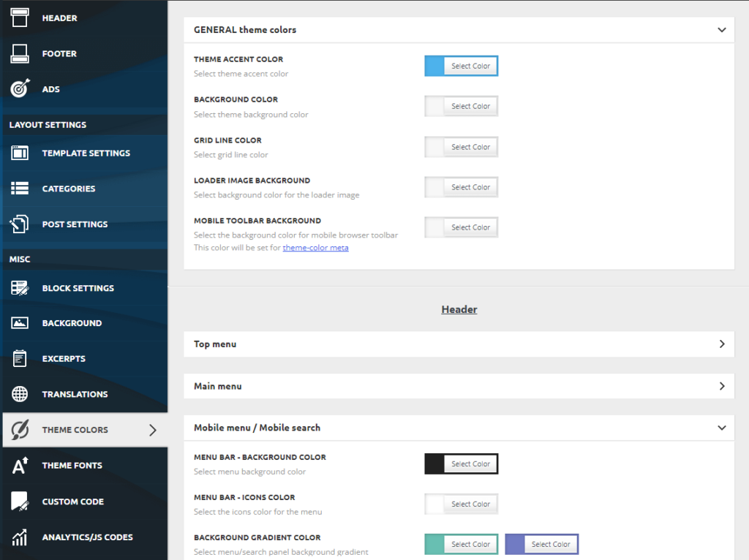Select BACKGROUND menu item
Viewport: 749px width, 560px height.
point(85,323)
